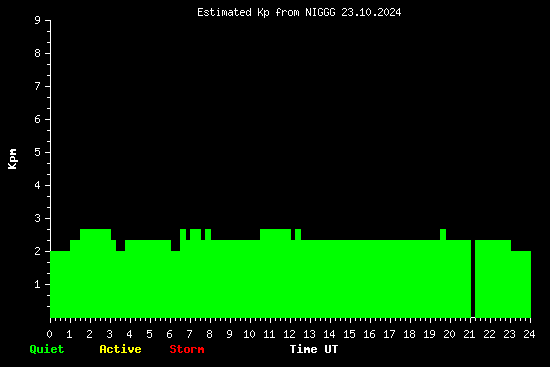Click the x-axis hour label 0

tap(49, 334)
